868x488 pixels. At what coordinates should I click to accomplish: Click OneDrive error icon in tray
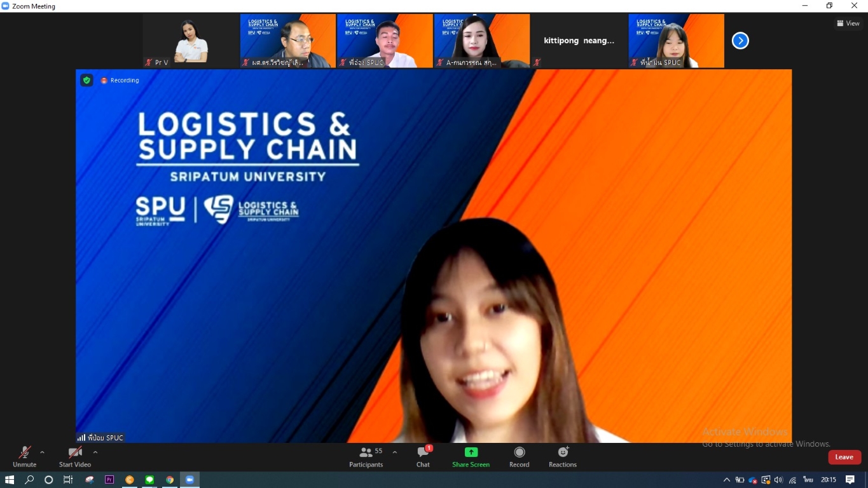click(x=753, y=480)
